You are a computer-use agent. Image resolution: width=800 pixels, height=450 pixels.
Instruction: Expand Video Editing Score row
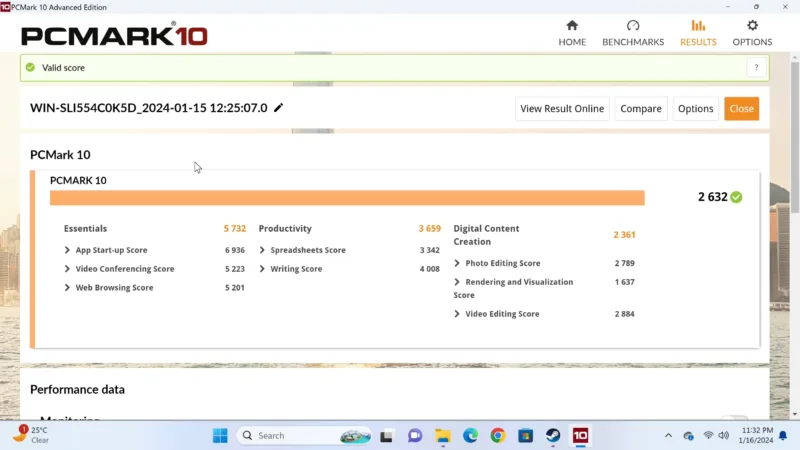457,314
